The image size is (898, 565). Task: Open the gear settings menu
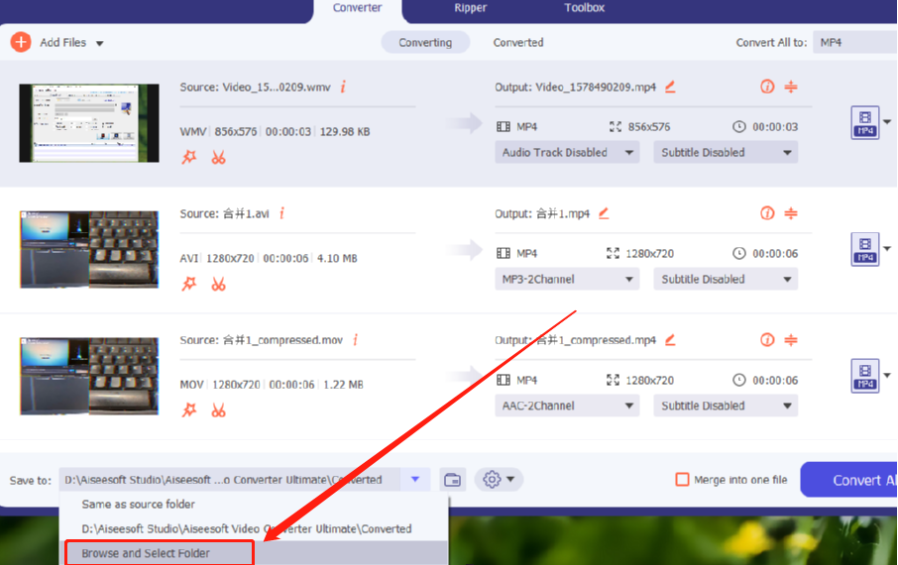pyautogui.click(x=498, y=479)
